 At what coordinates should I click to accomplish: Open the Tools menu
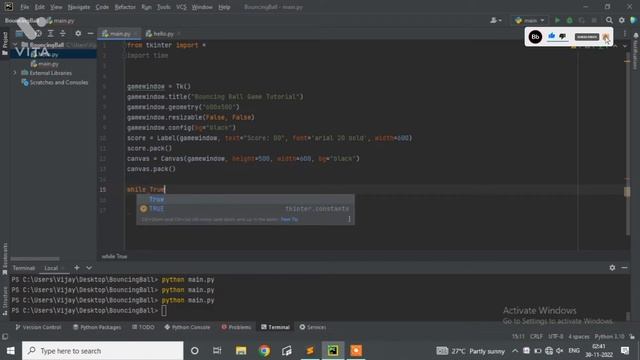tap(164, 7)
